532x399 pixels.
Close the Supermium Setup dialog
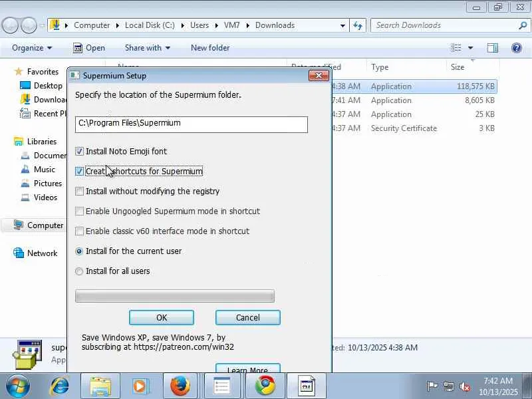319,75
